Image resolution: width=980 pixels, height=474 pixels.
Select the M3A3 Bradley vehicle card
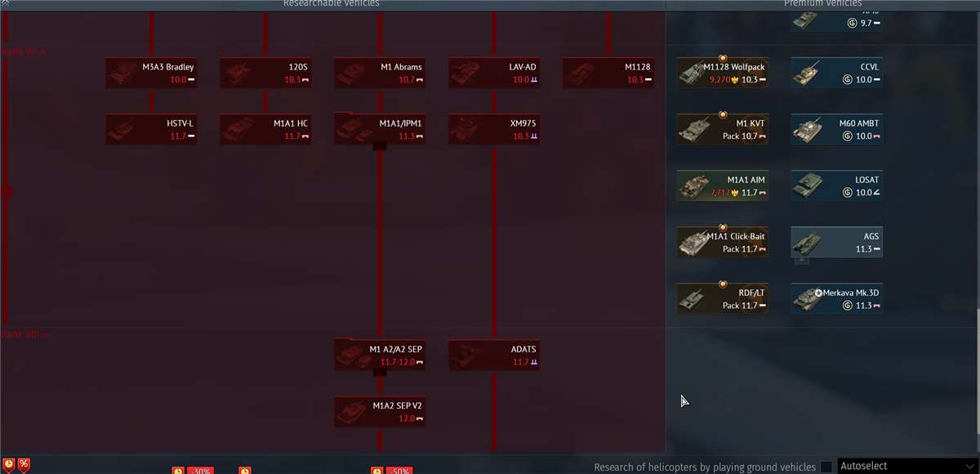click(x=151, y=73)
